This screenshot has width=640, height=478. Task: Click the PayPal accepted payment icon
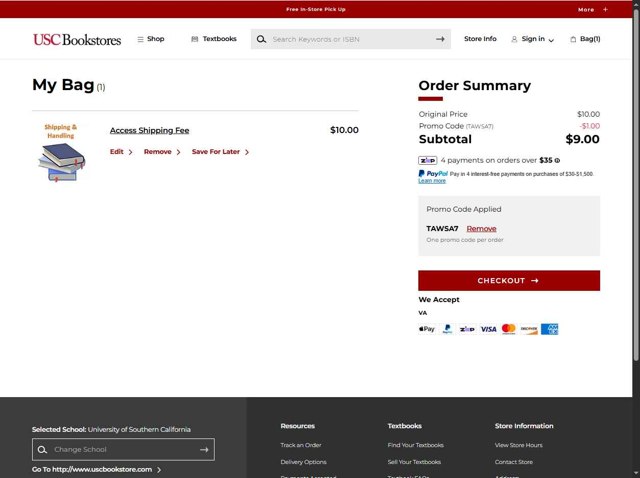[x=447, y=329]
